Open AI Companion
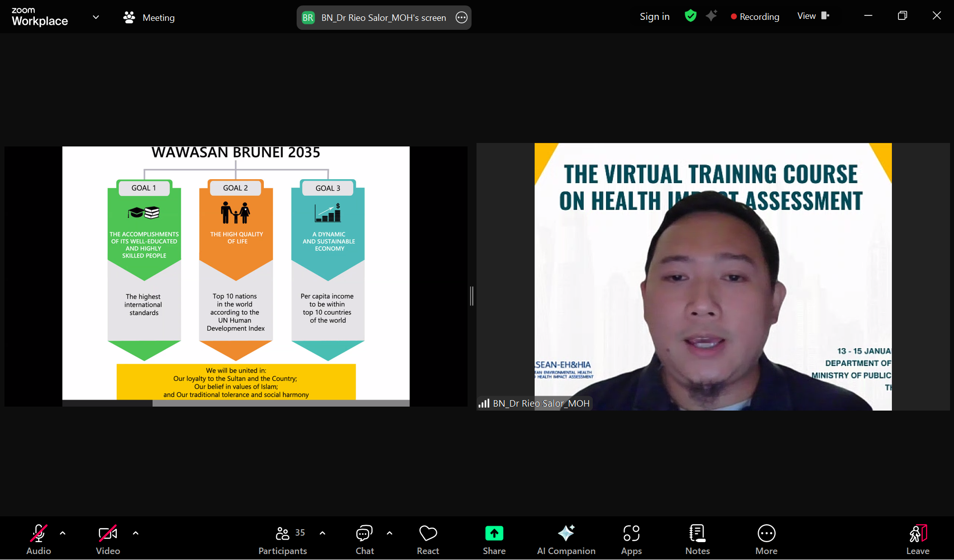 [x=566, y=539]
